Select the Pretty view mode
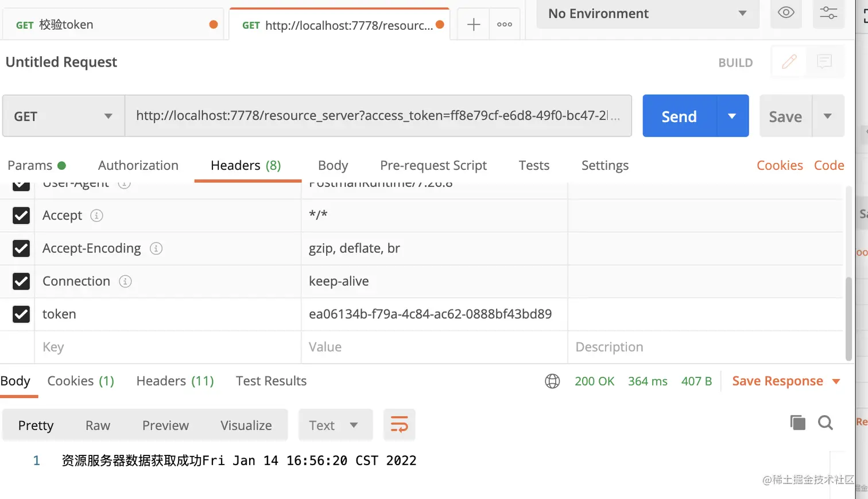The image size is (868, 499). 36,425
